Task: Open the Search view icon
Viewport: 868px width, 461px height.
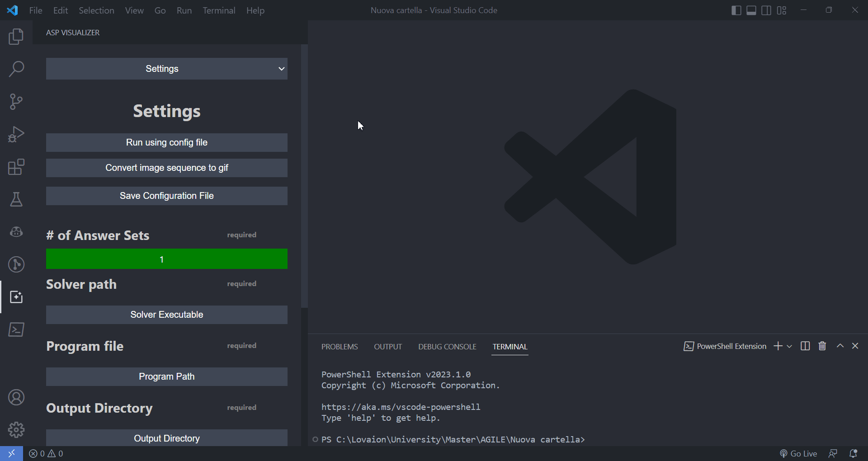Action: 16,69
